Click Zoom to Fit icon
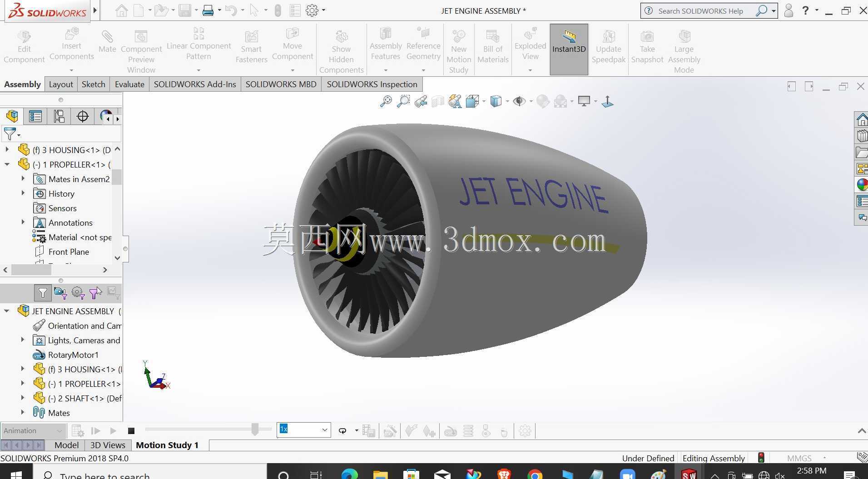 coord(386,101)
